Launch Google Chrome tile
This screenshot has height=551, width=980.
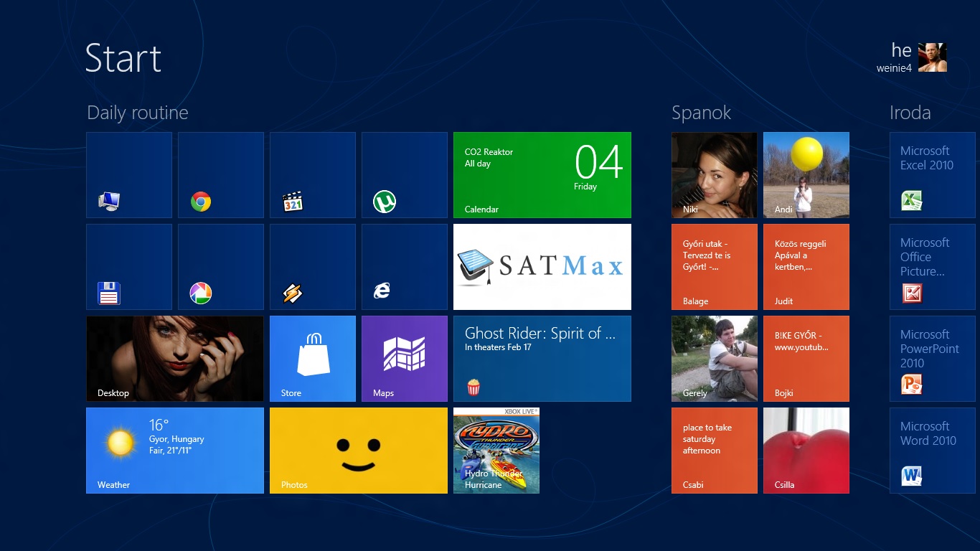click(x=221, y=175)
